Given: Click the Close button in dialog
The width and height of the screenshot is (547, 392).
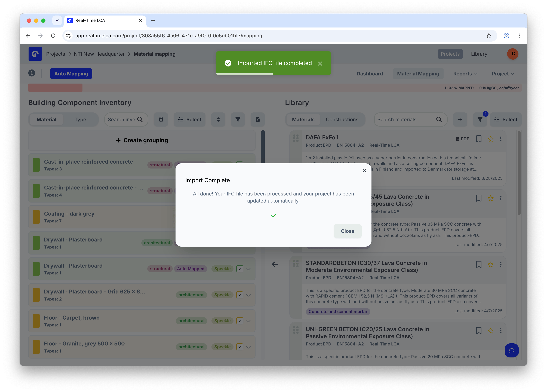Looking at the screenshot, I should tap(347, 231).
